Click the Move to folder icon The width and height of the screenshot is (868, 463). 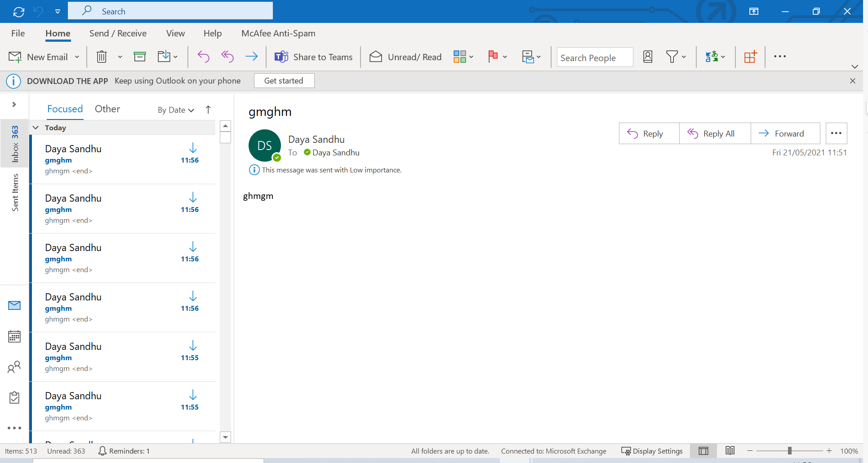coord(164,57)
